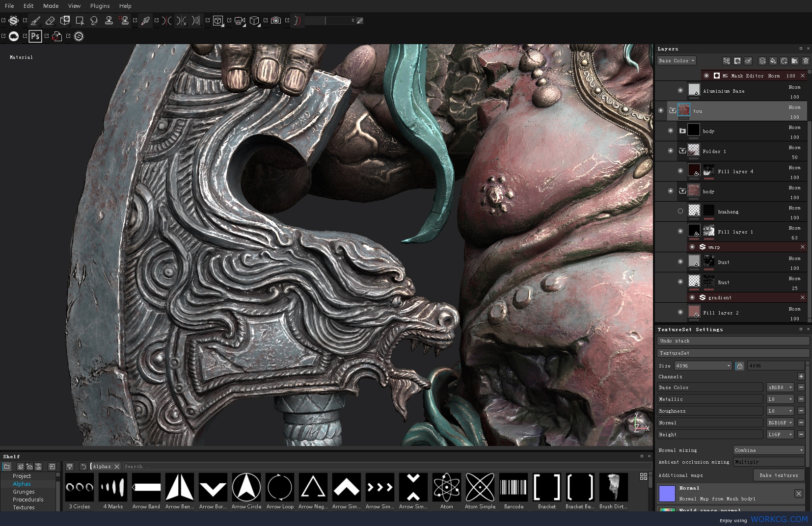Hide the Rust layer

pyautogui.click(x=680, y=282)
